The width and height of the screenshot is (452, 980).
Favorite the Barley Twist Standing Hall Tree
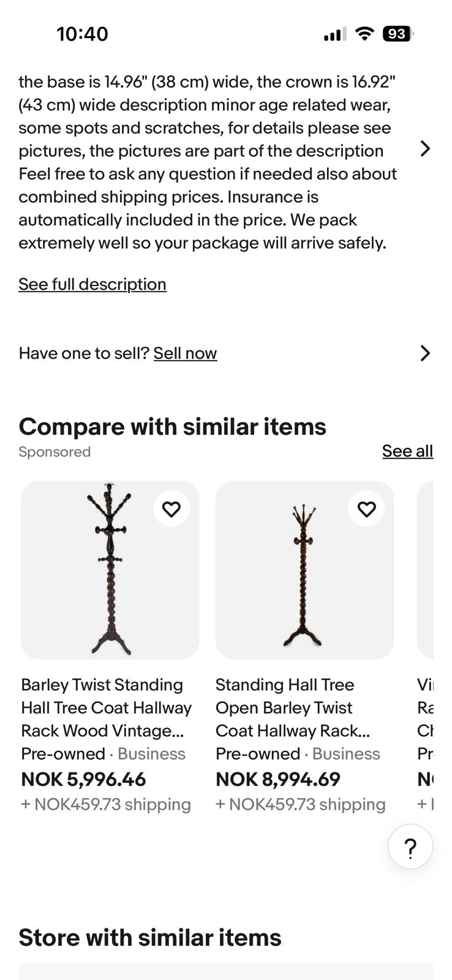point(171,509)
